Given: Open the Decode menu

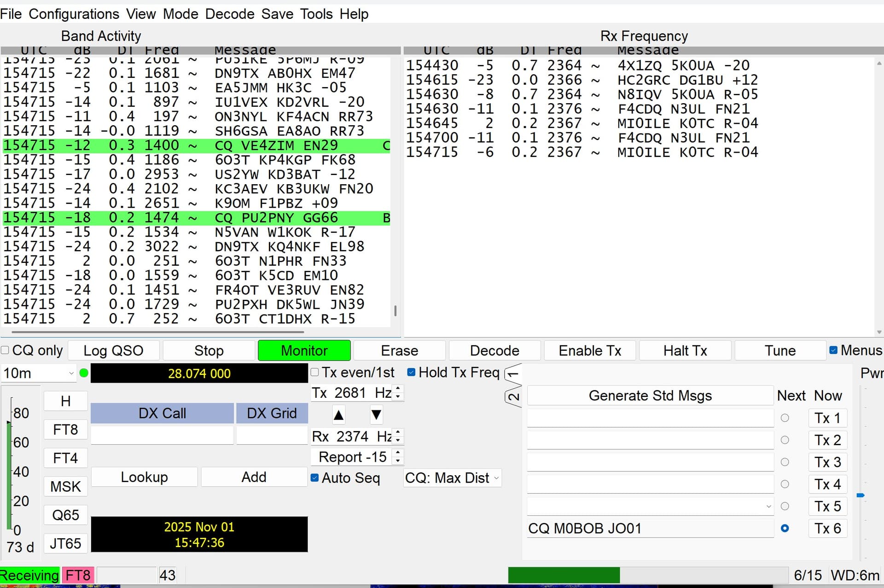Looking at the screenshot, I should tap(229, 14).
